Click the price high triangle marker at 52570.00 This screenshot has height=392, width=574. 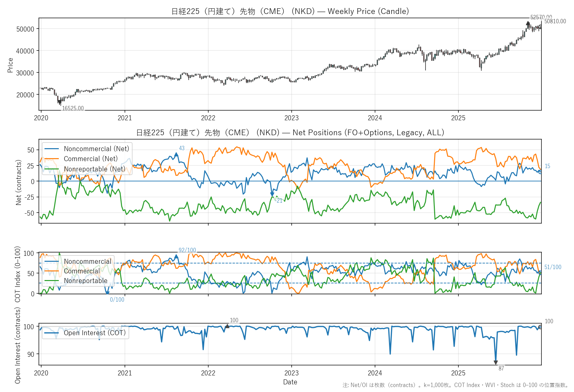point(528,23)
